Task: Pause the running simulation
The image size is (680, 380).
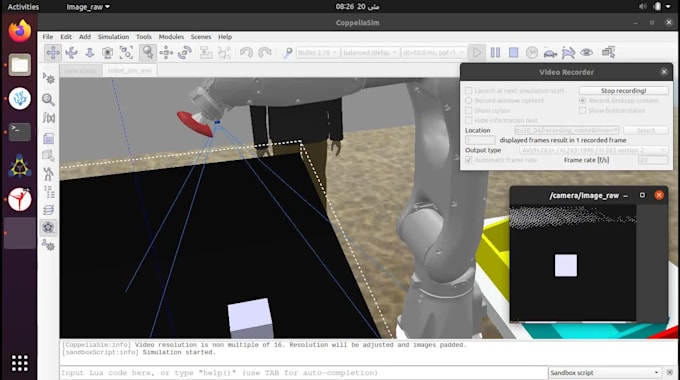Action: coord(495,52)
